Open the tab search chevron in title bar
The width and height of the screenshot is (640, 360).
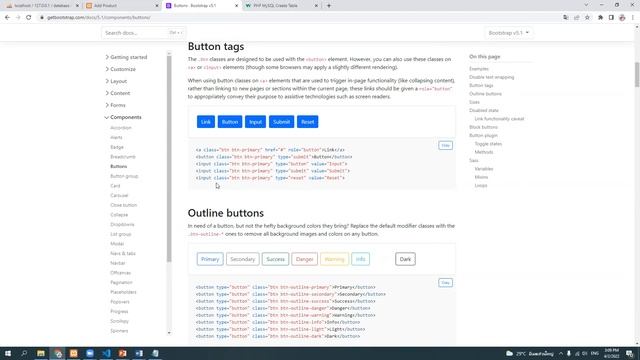tap(586, 5)
